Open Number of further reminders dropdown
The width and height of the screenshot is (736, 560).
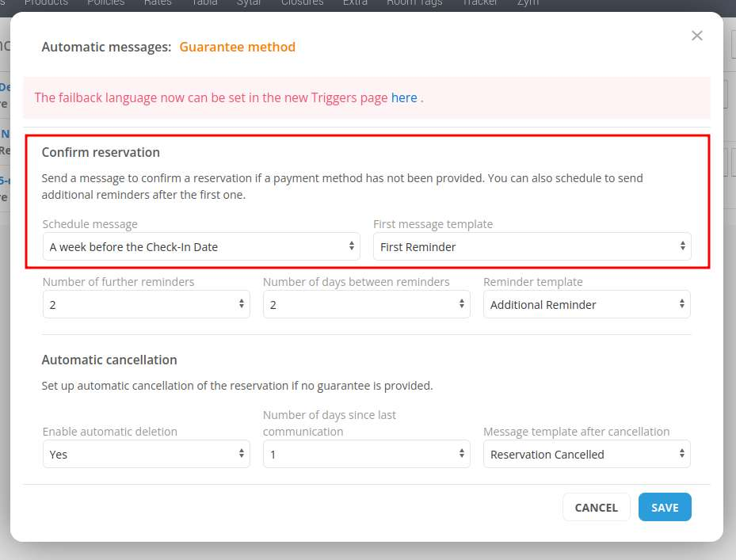coord(146,304)
